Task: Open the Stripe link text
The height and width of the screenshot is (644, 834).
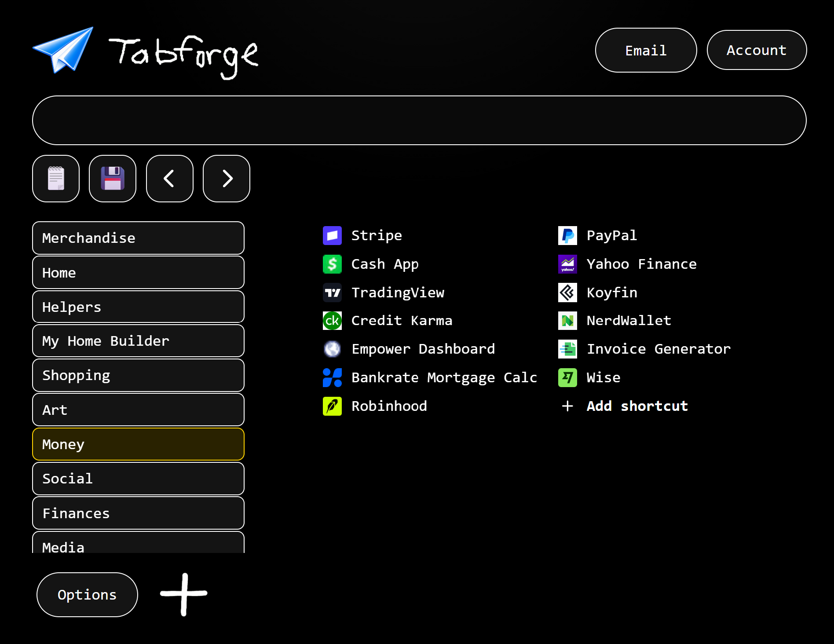Action: pyautogui.click(x=377, y=236)
